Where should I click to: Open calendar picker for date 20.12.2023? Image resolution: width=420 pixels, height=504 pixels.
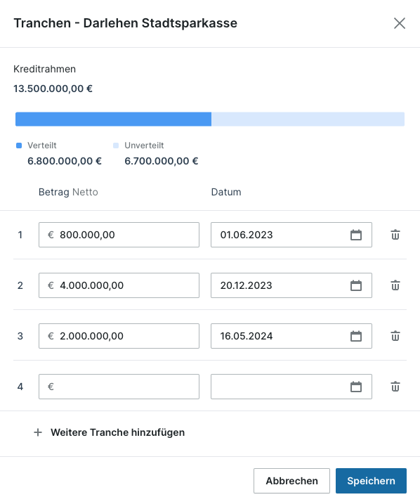point(356,285)
